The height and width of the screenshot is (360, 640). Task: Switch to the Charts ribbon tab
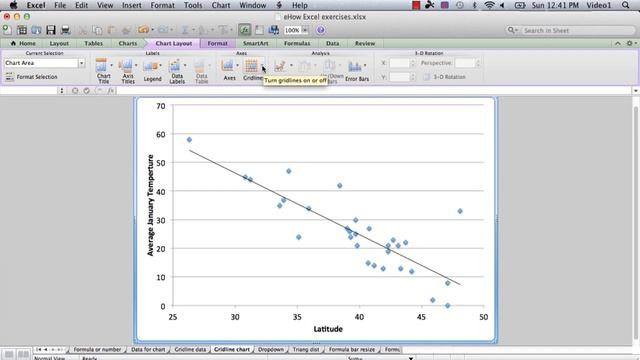point(128,43)
